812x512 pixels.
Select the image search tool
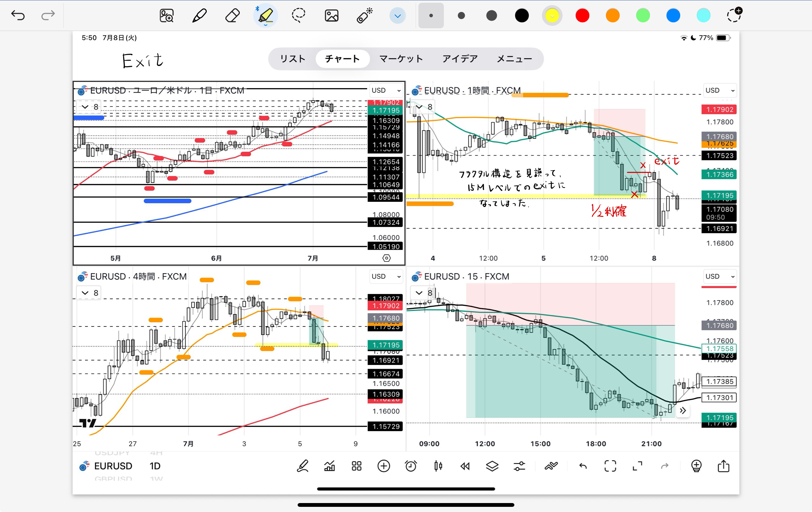tap(167, 15)
